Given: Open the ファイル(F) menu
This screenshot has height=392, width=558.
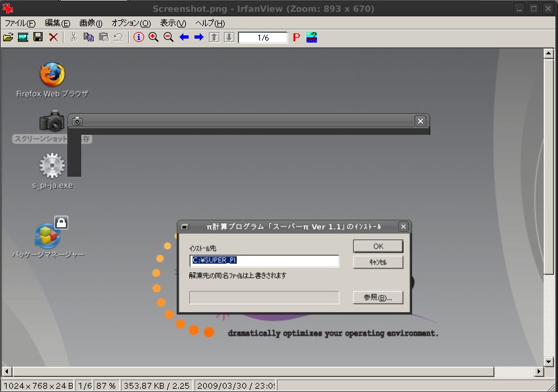Looking at the screenshot, I should click(20, 23).
